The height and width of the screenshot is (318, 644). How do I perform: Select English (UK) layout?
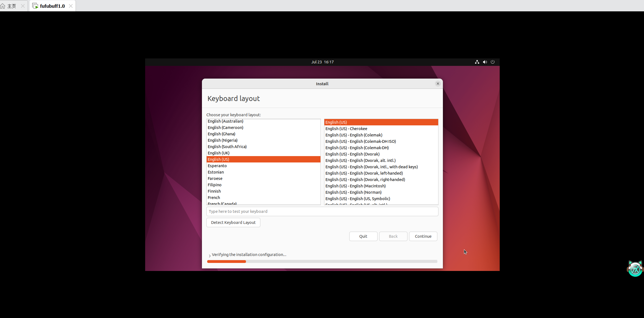[x=219, y=153]
